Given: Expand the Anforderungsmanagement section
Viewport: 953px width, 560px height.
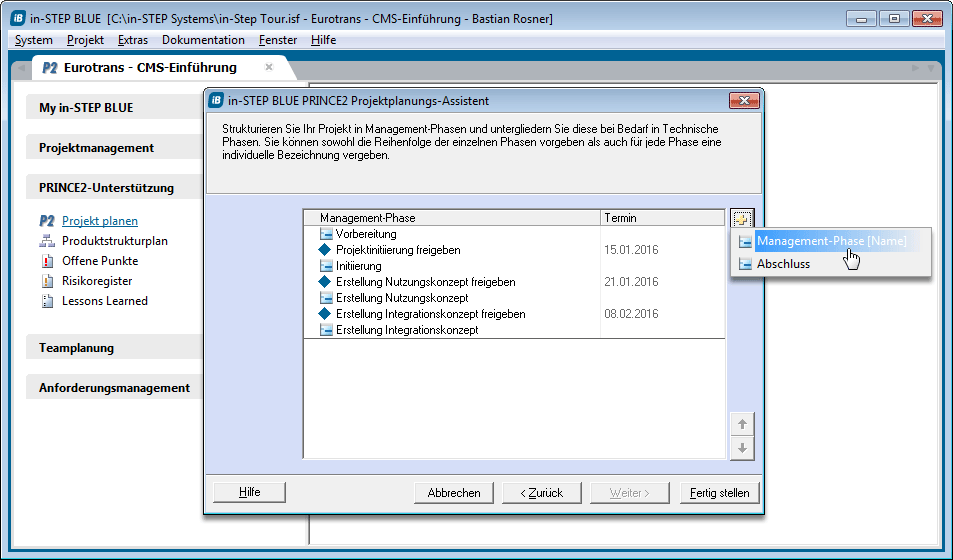Looking at the screenshot, I should coord(114,388).
